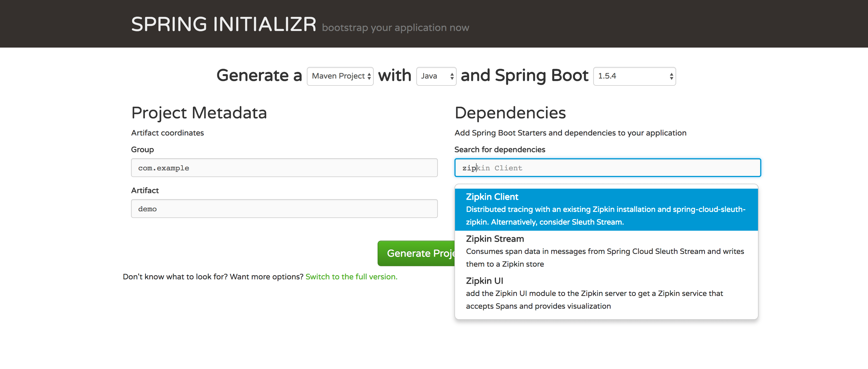Click the SPRING INITIALIZR header title
The width and height of the screenshot is (868, 369).
[x=224, y=24]
